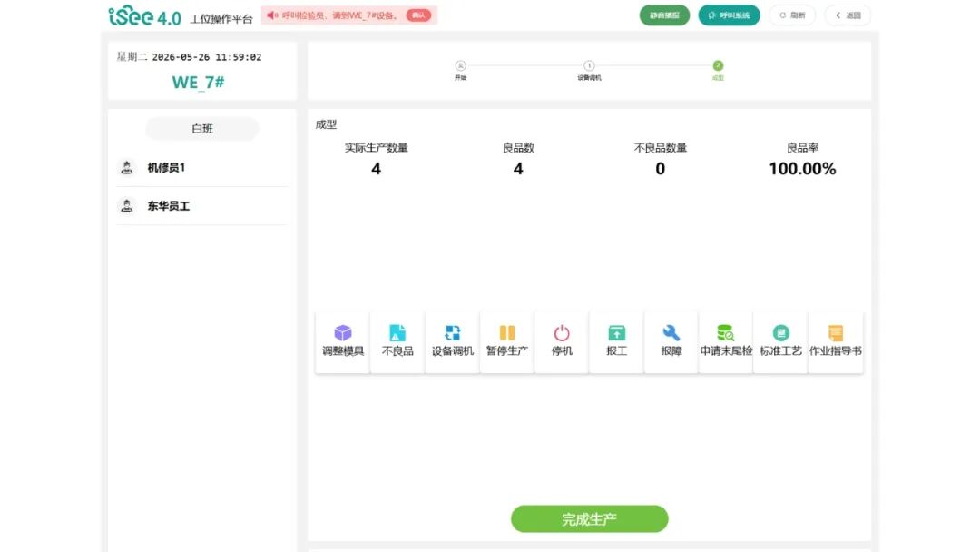This screenshot has width=980, height=552.
Task: Click the 实际生产数量 label
Action: [x=376, y=148]
